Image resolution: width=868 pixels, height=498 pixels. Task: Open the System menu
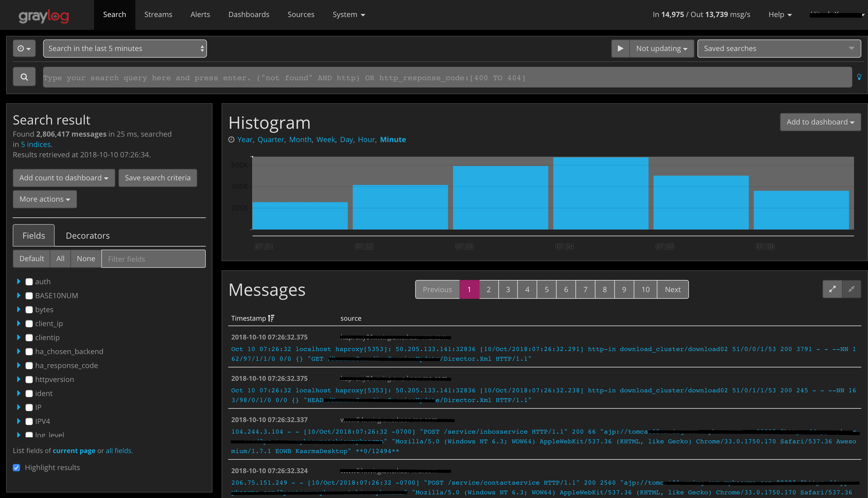click(348, 14)
